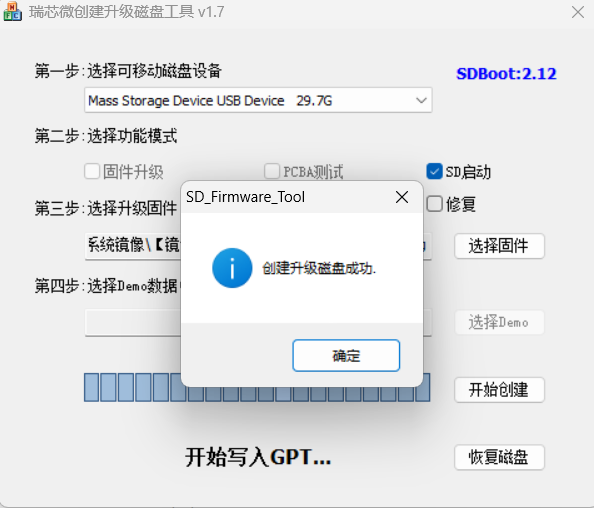Click the creation progress bar

click(257, 388)
